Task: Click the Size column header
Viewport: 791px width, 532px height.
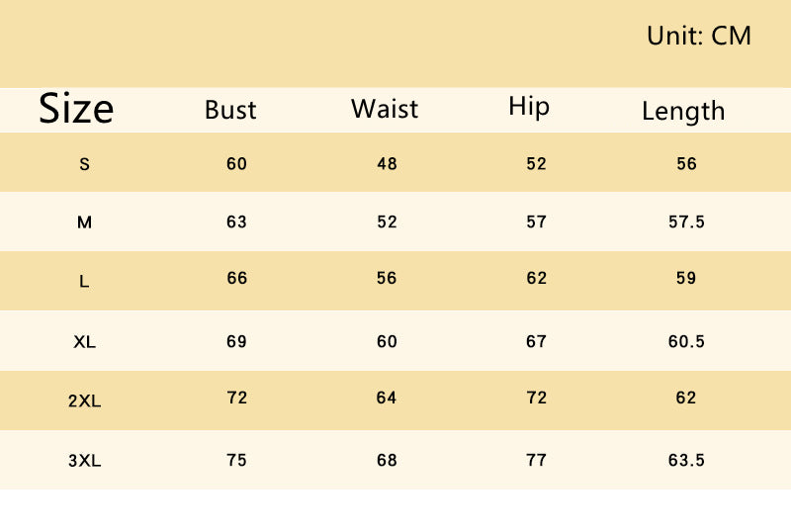Action: (x=76, y=109)
